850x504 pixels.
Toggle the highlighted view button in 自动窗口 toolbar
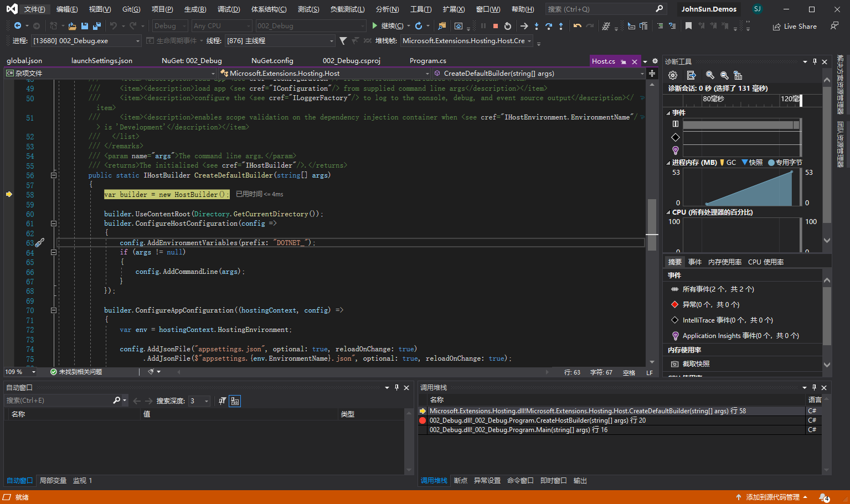235,401
